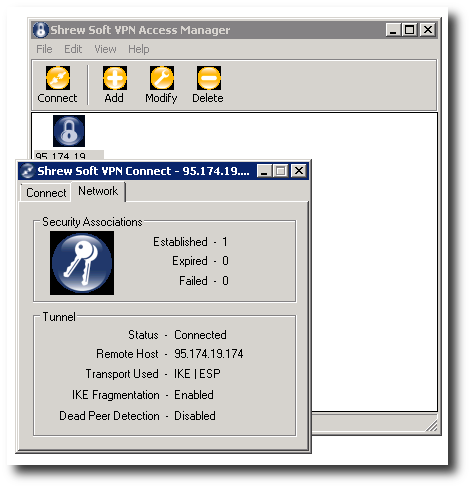
Task: Open the Help menu
Action: [139, 49]
